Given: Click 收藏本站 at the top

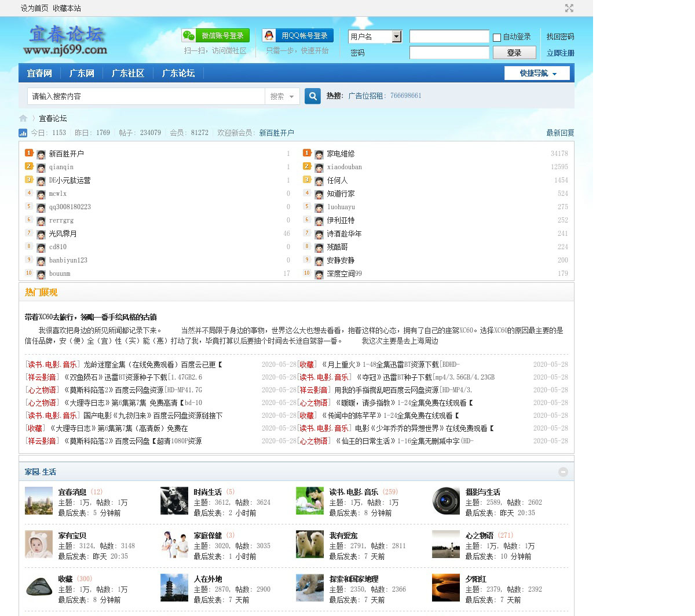Looking at the screenshot, I should 67,8.
